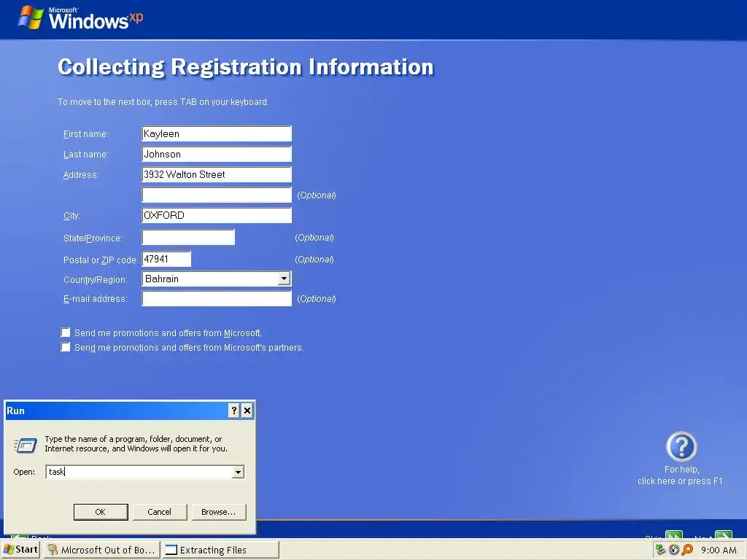The image size is (747, 560).
Task: Click the Last name field with Johnson
Action: (x=217, y=155)
